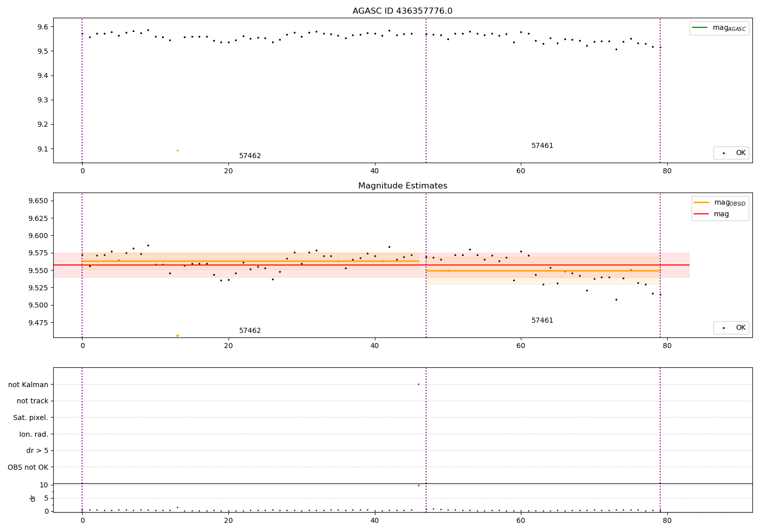
Task: Click the 'OBS not OK' y-axis label
Action: click(x=28, y=467)
